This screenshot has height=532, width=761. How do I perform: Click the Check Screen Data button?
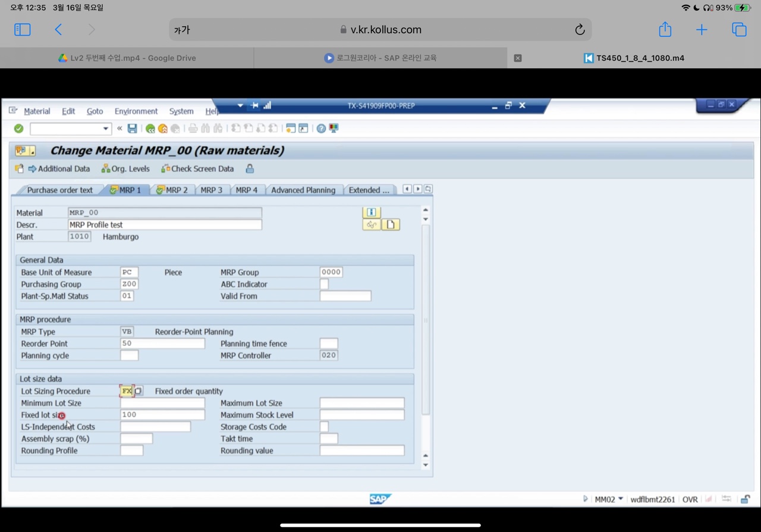(197, 169)
